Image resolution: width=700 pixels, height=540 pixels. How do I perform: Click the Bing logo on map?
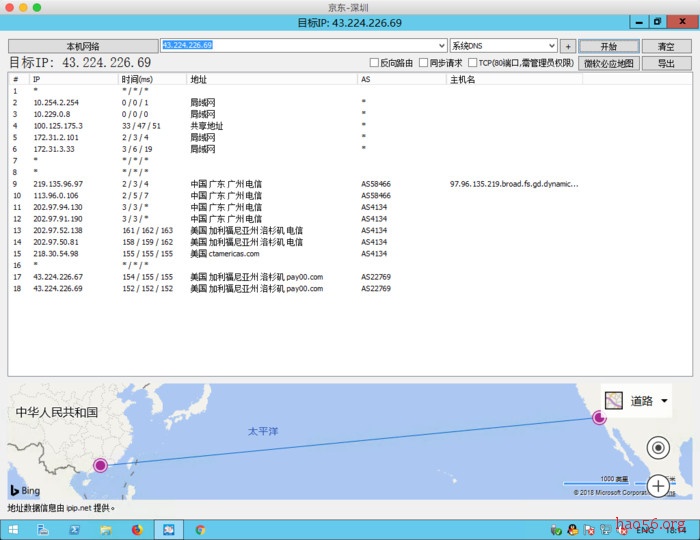(x=25, y=490)
